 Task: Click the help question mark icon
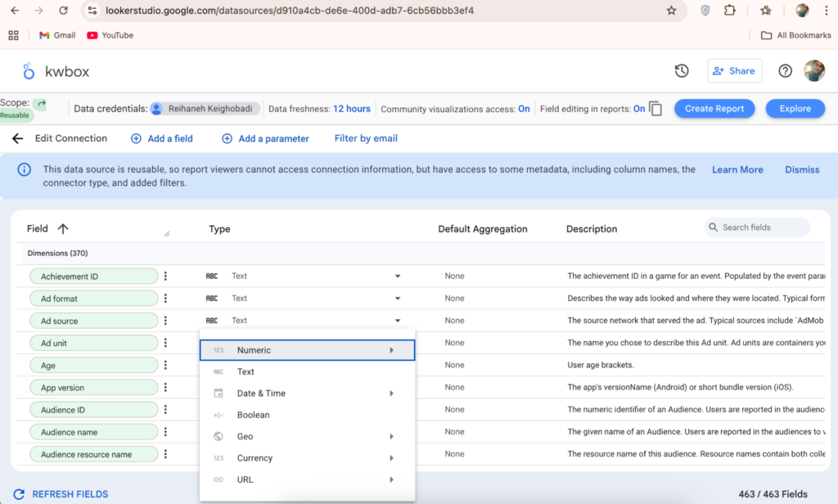[x=785, y=71]
